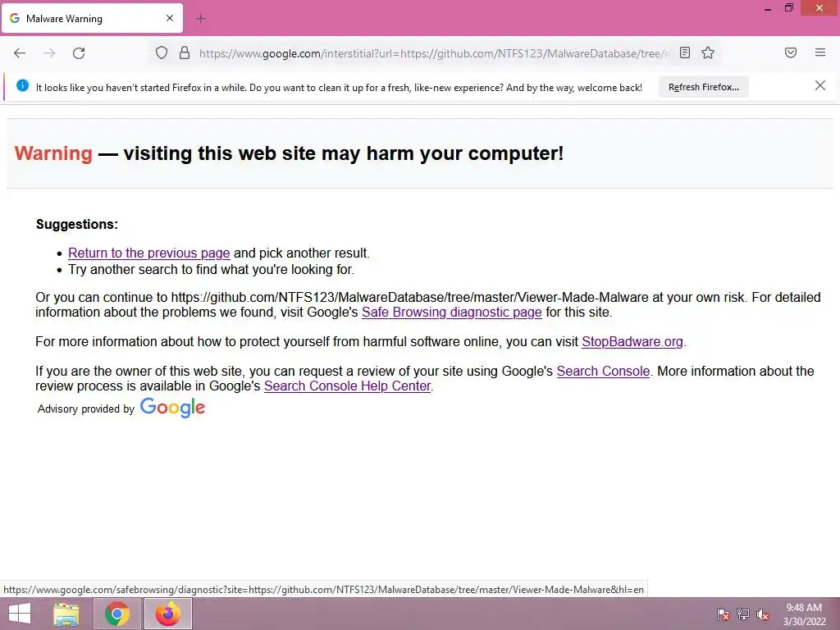Open Safe Browsing diagnostic page link
Viewport: 840px width, 630px height.
(x=452, y=312)
